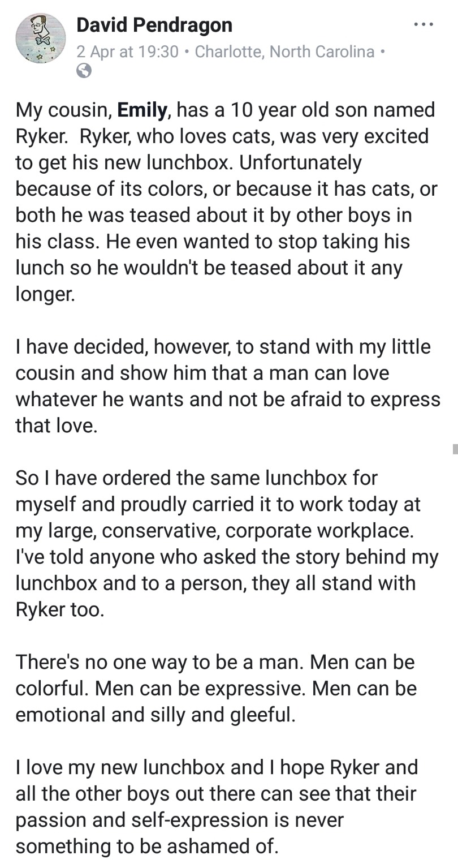Image resolution: width=458 pixels, height=868 pixels.
Task: Click the small gray scrollbar indicator
Action: [455, 449]
